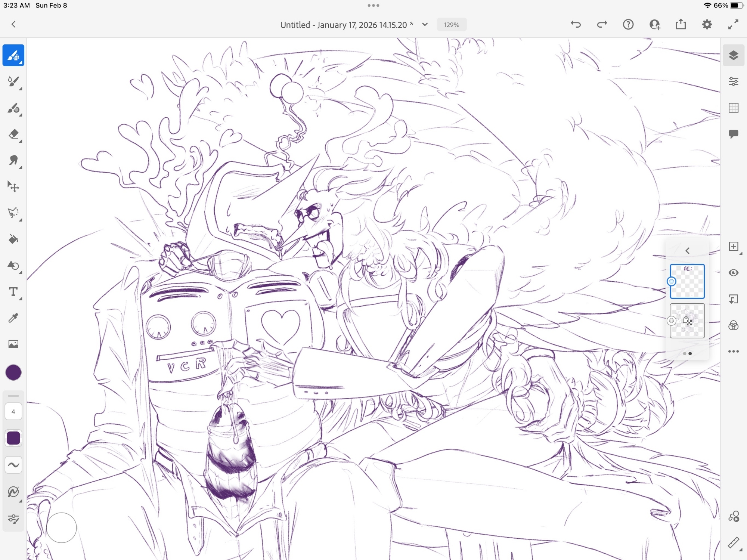Expand the document title dropdown chevron
Viewport: 747px width, 560px height.
[x=425, y=25]
